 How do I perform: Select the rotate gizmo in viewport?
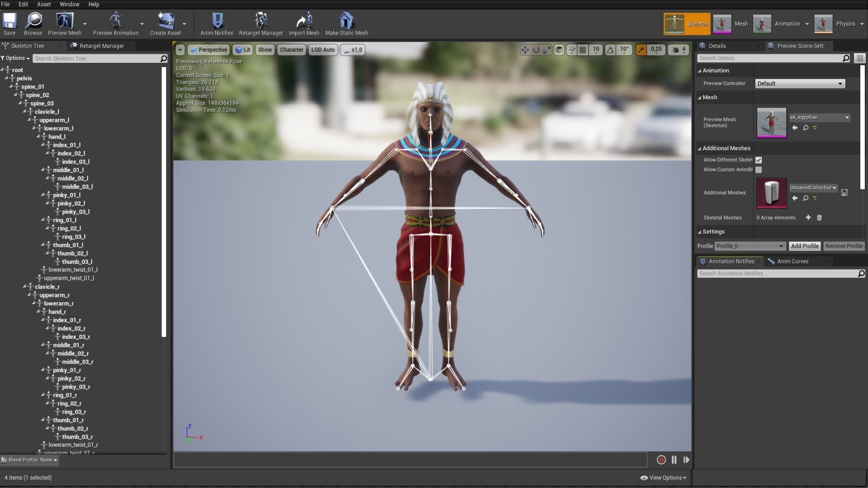point(536,50)
